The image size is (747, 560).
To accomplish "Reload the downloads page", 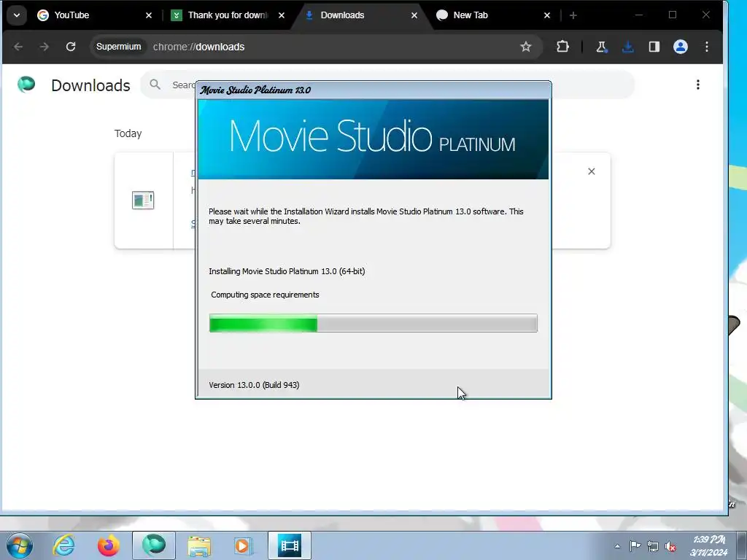I will point(71,47).
